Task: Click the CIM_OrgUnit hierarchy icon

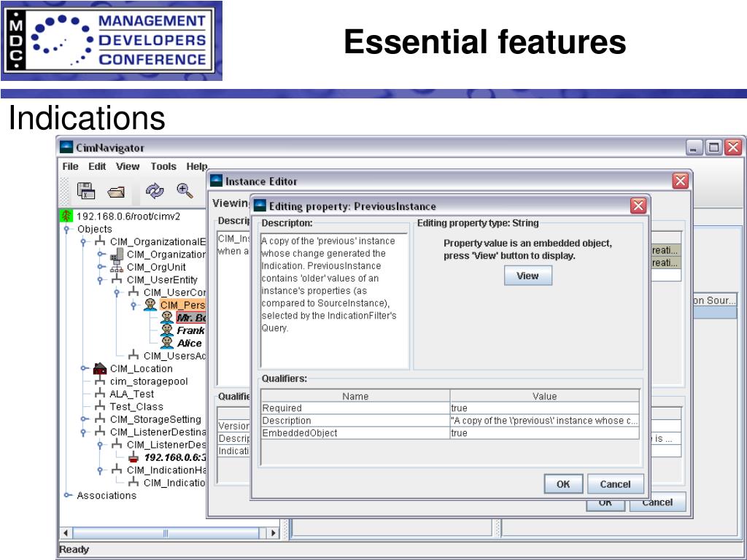Action: pyautogui.click(x=117, y=267)
